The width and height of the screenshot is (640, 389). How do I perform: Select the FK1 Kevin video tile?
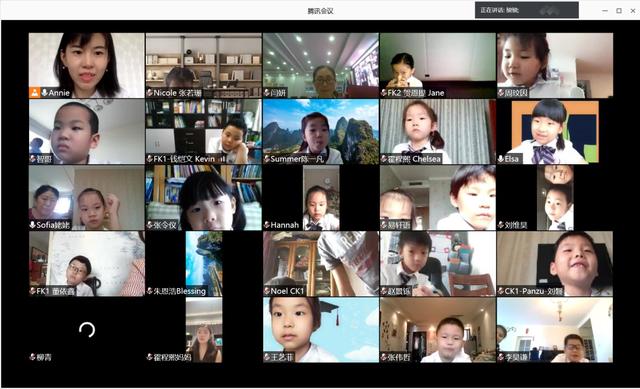(x=204, y=131)
